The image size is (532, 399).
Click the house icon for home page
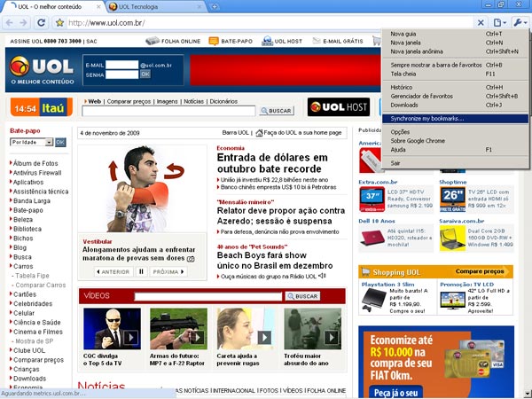pyautogui.click(x=259, y=133)
